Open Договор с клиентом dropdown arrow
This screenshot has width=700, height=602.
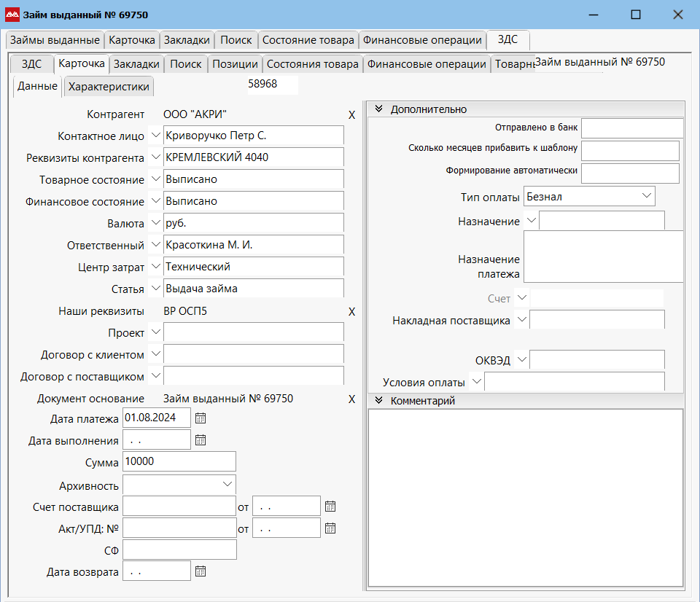tap(155, 353)
